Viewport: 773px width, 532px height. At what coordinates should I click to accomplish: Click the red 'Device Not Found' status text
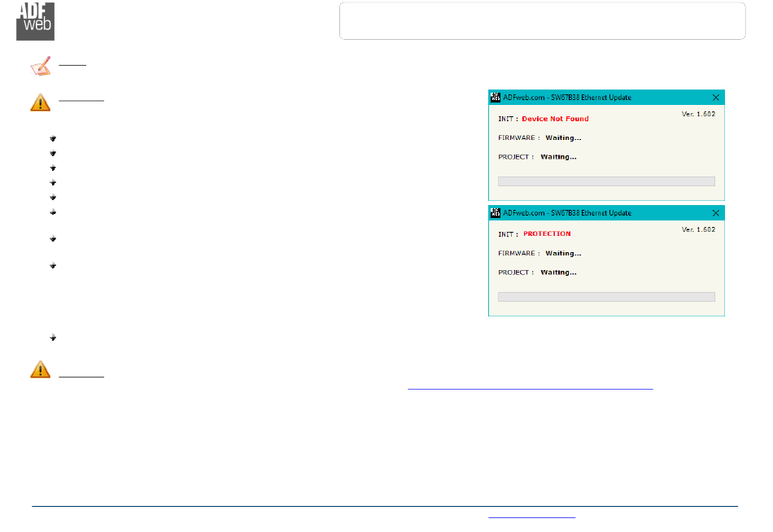coord(555,119)
